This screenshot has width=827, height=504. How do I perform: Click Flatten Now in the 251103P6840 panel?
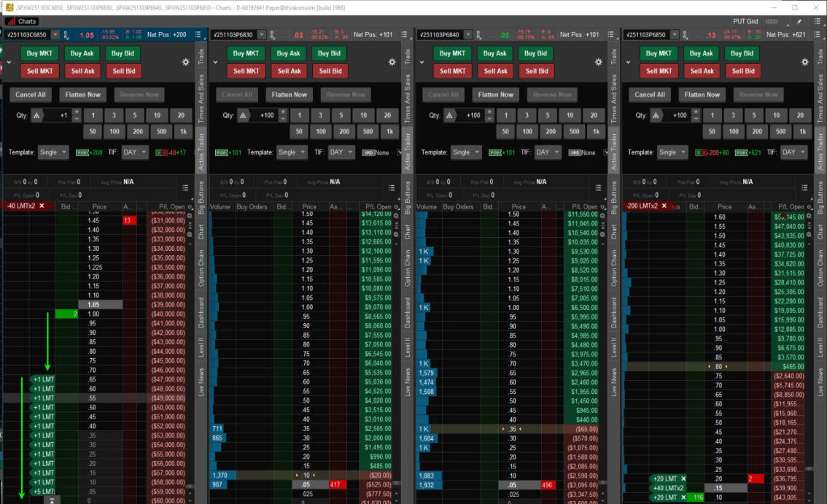(x=496, y=95)
